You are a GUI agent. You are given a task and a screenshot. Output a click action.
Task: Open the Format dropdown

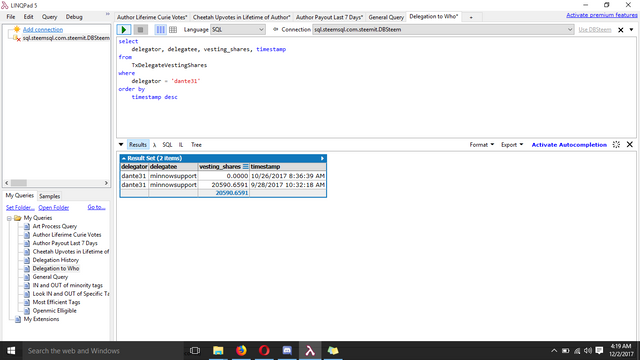coord(482,144)
